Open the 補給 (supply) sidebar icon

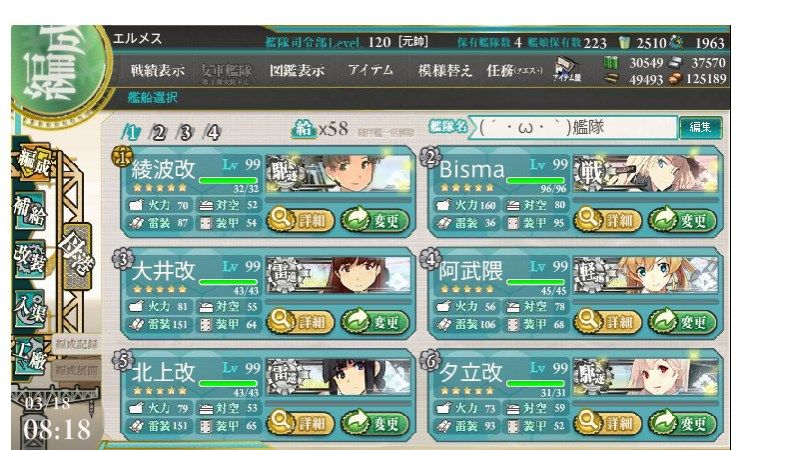(30, 211)
